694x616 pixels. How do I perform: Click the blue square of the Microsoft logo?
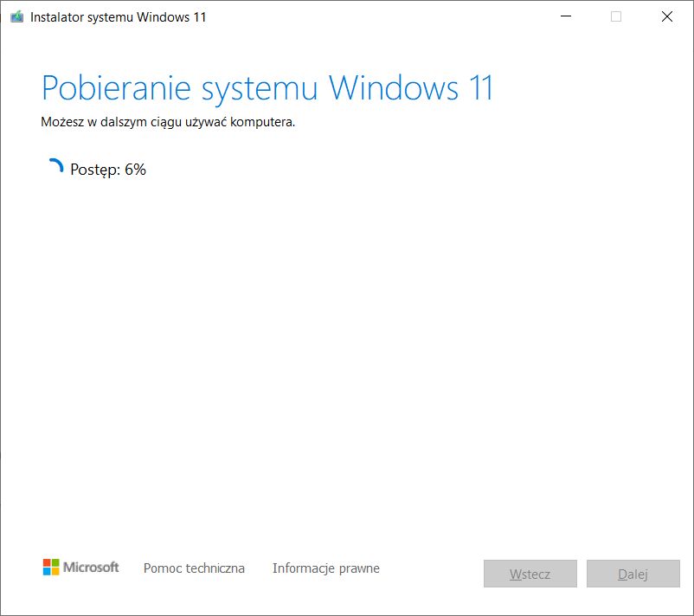pos(47,572)
